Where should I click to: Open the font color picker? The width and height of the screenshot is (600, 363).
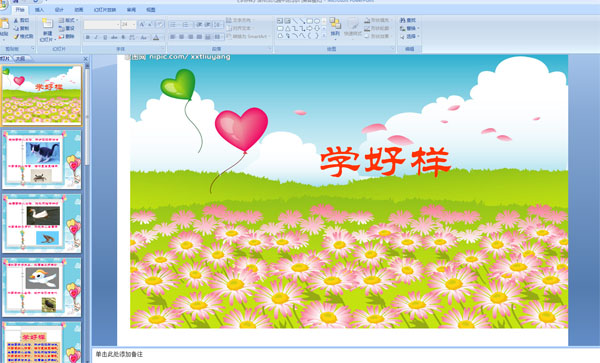[x=156, y=37]
